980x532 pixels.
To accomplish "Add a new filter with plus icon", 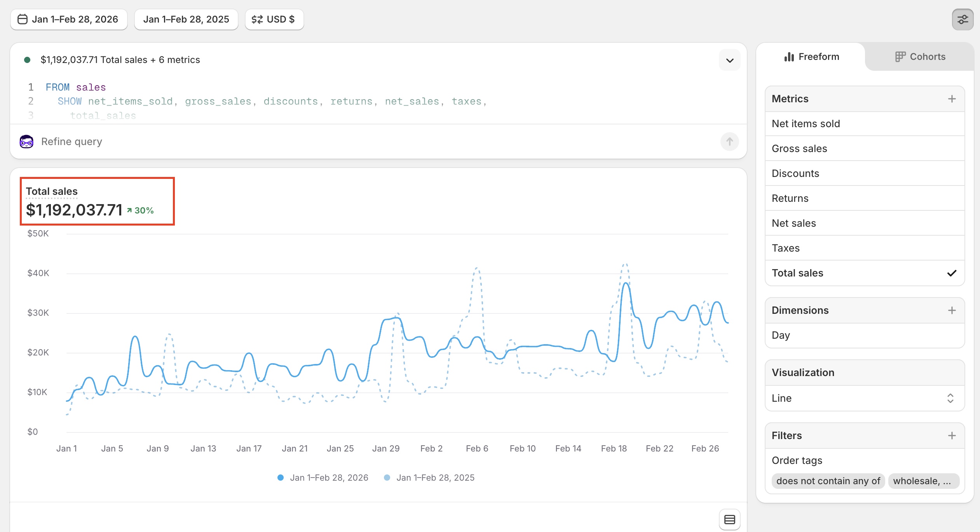I will click(952, 436).
